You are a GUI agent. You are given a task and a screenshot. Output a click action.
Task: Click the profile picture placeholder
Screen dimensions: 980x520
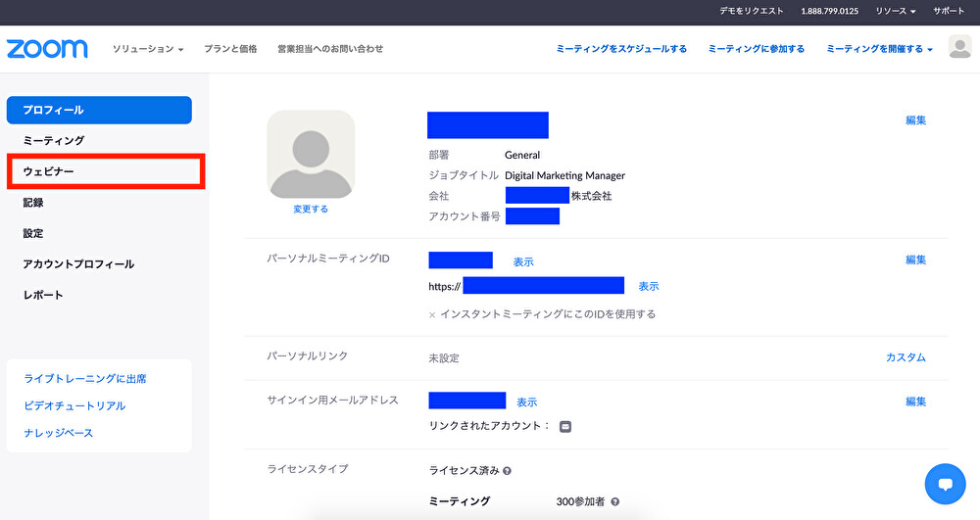coord(311,154)
